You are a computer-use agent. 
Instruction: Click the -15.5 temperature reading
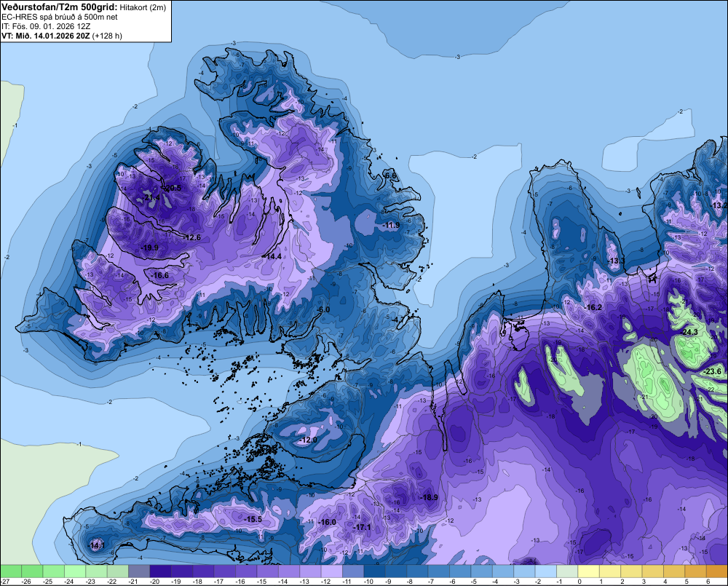253,519
